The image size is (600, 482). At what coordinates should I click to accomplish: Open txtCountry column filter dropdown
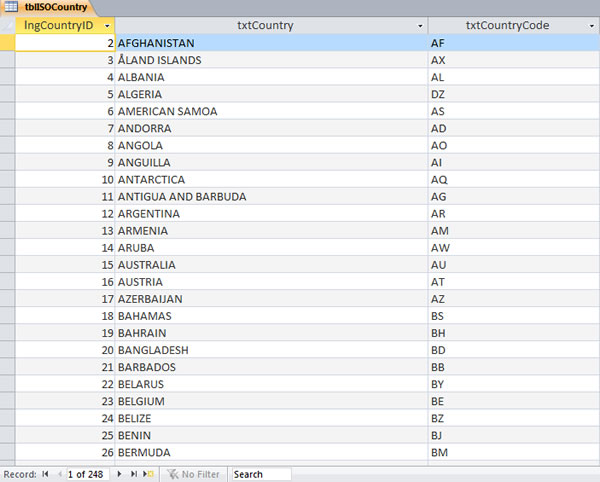pyautogui.click(x=420, y=26)
